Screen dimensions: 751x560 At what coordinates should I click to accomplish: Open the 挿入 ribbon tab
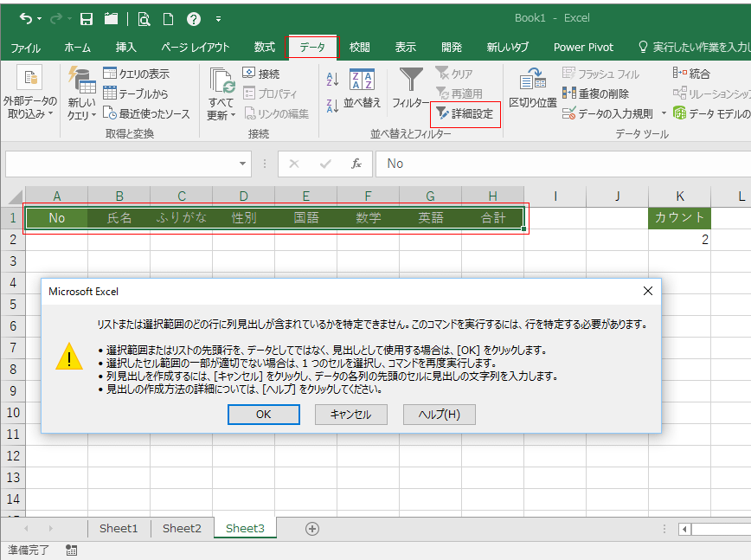[x=125, y=48]
